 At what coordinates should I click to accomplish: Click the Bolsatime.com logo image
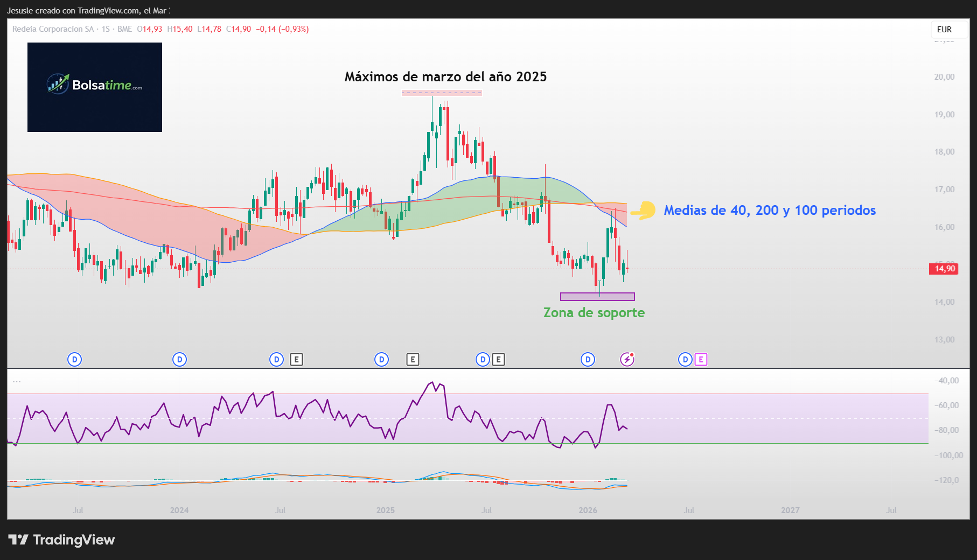(95, 87)
